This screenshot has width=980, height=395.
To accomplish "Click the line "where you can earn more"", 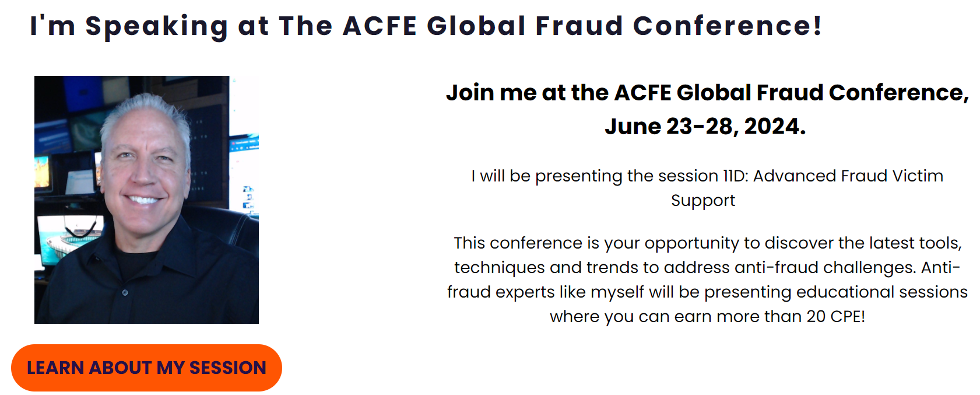I will 707,317.
